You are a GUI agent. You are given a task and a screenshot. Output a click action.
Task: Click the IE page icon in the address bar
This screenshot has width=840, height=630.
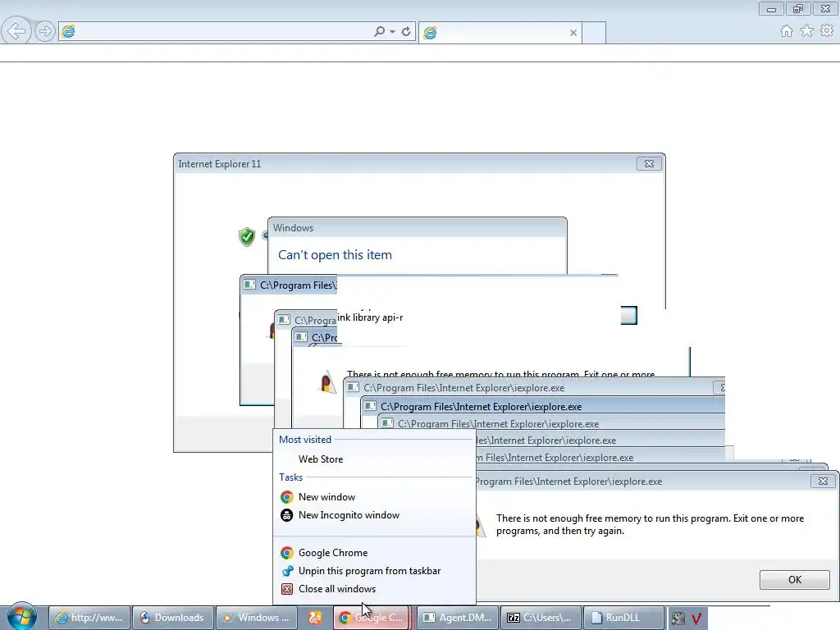[x=69, y=32]
